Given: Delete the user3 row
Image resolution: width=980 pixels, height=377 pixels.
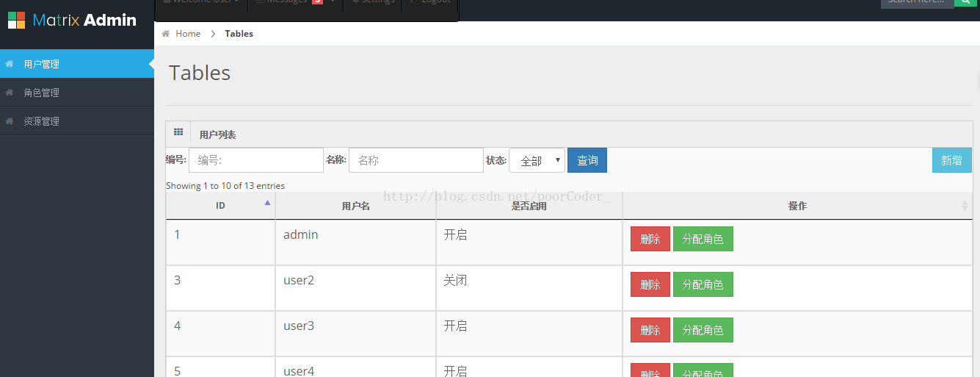Looking at the screenshot, I should [x=650, y=330].
